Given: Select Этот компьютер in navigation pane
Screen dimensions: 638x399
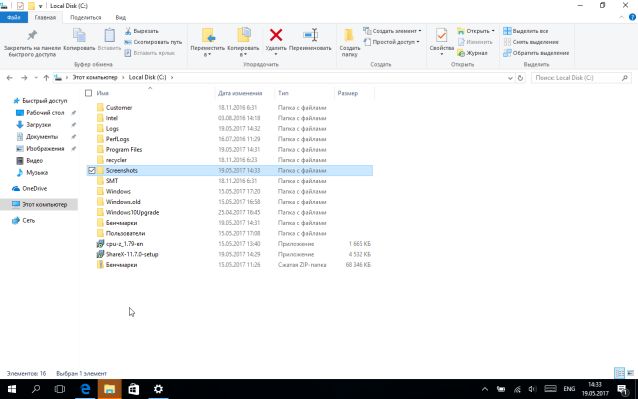Looking at the screenshot, I should [39, 205].
